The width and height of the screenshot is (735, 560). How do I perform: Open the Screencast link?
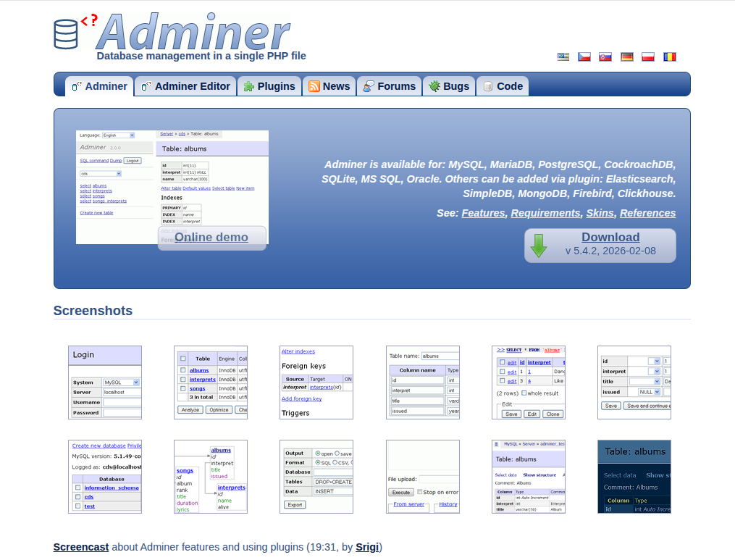[80, 547]
